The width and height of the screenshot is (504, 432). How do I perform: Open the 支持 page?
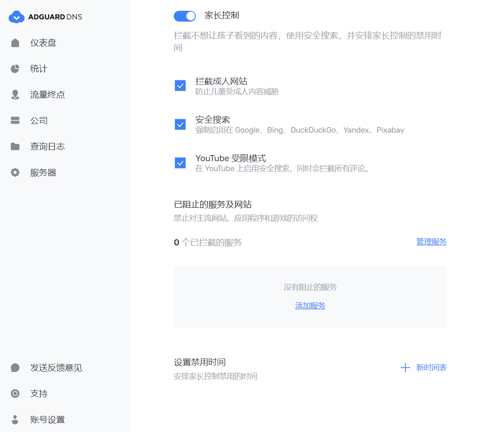point(39,394)
